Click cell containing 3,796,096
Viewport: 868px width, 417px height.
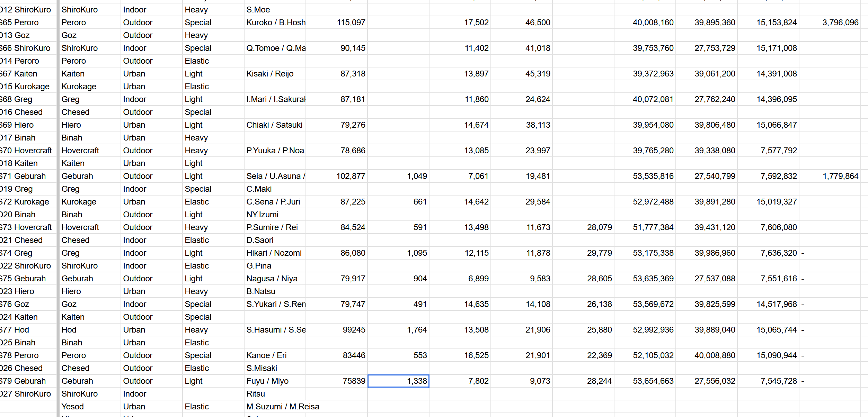click(x=840, y=22)
